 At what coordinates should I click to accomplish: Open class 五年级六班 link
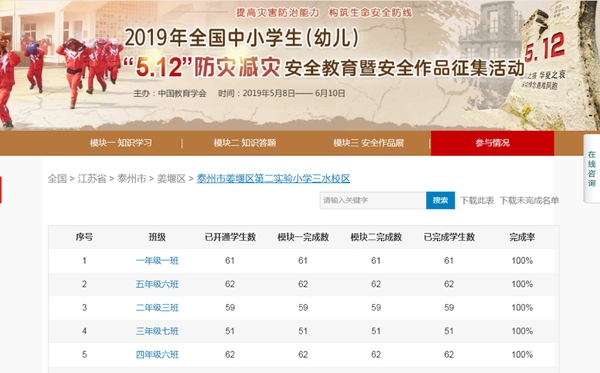coord(157,284)
